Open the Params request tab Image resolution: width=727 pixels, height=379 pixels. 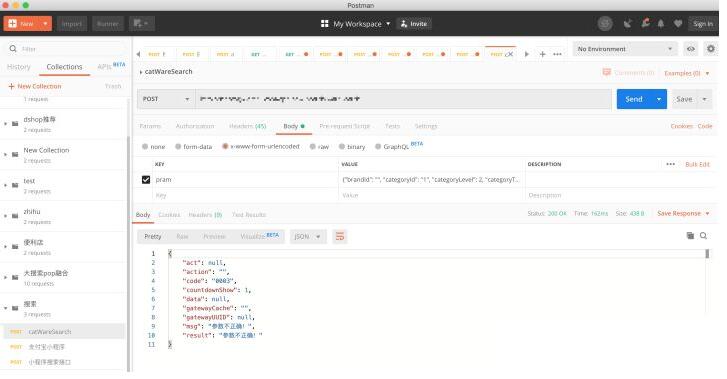[150, 126]
